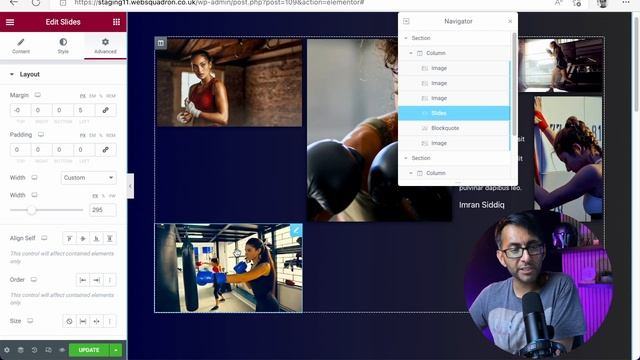Select Order start option

(x=83, y=280)
